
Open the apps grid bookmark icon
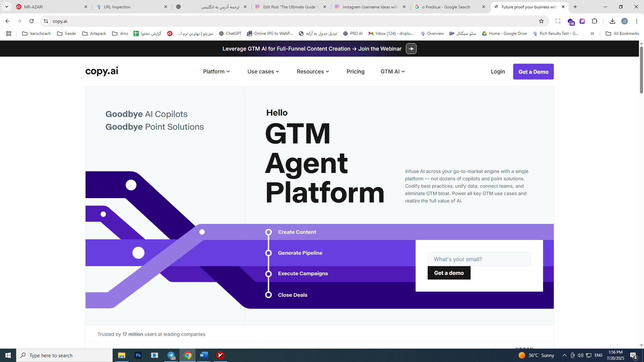pyautogui.click(x=9, y=34)
